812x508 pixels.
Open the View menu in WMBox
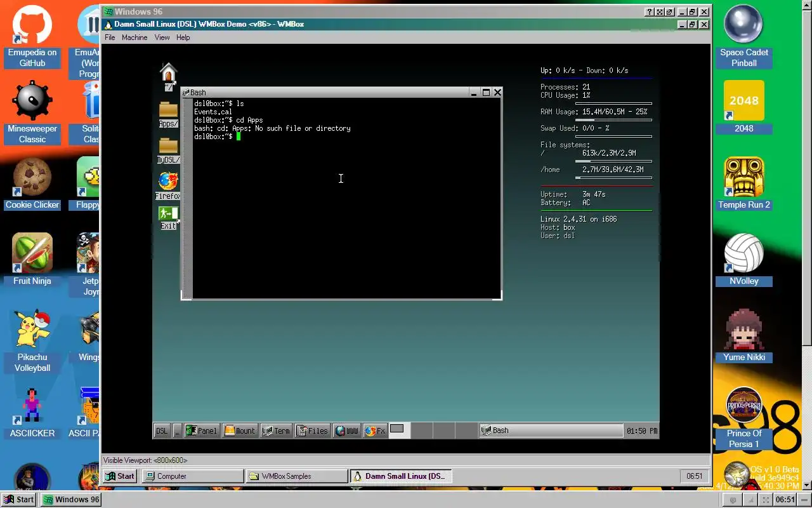(x=162, y=37)
